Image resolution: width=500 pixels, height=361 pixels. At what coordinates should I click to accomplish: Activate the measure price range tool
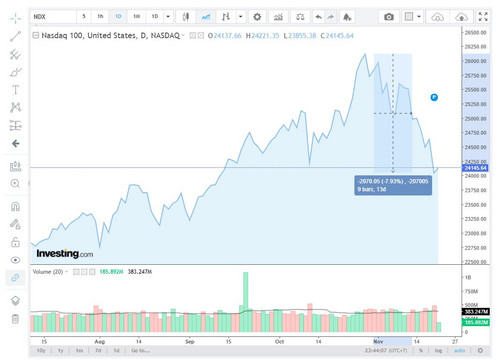[x=15, y=166]
